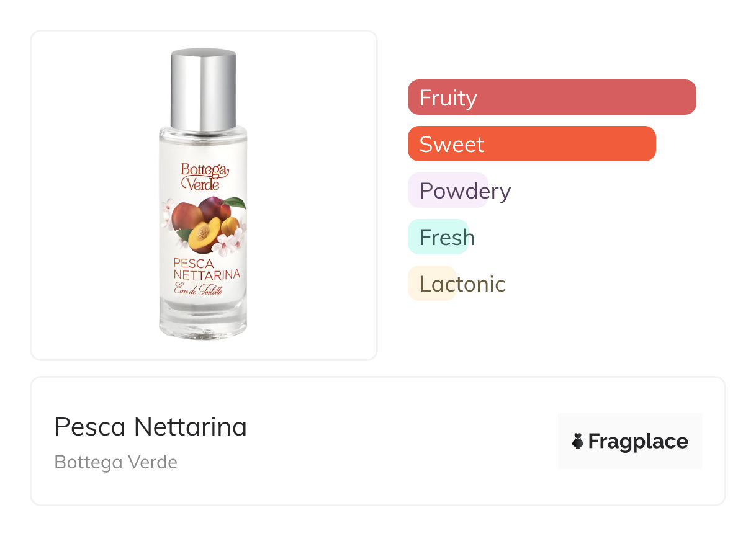Screen dimensions: 756x536
Task: Click the Pesca Nettarina perfume title
Action: [x=151, y=427]
